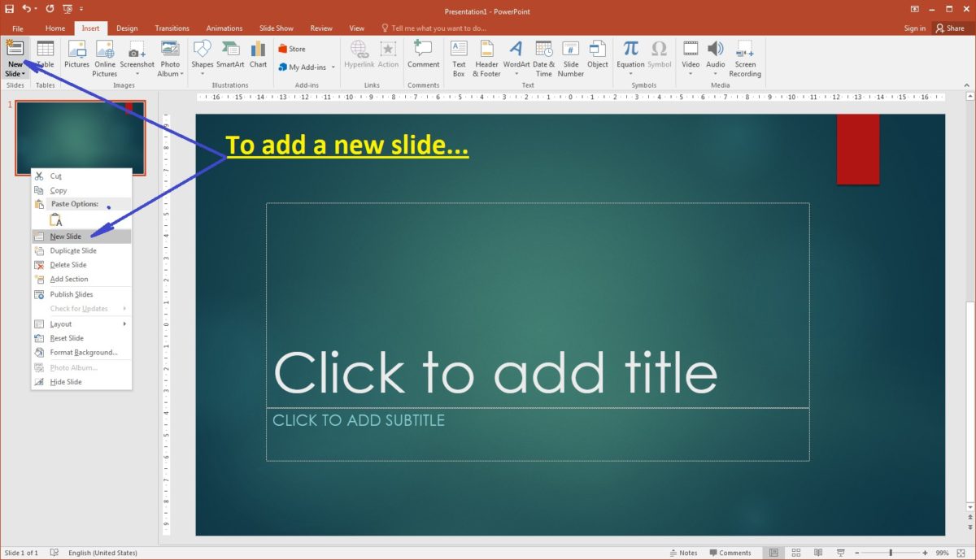Viewport: 976px width, 560px height.
Task: Switch to the Design tab
Action: coord(127,27)
